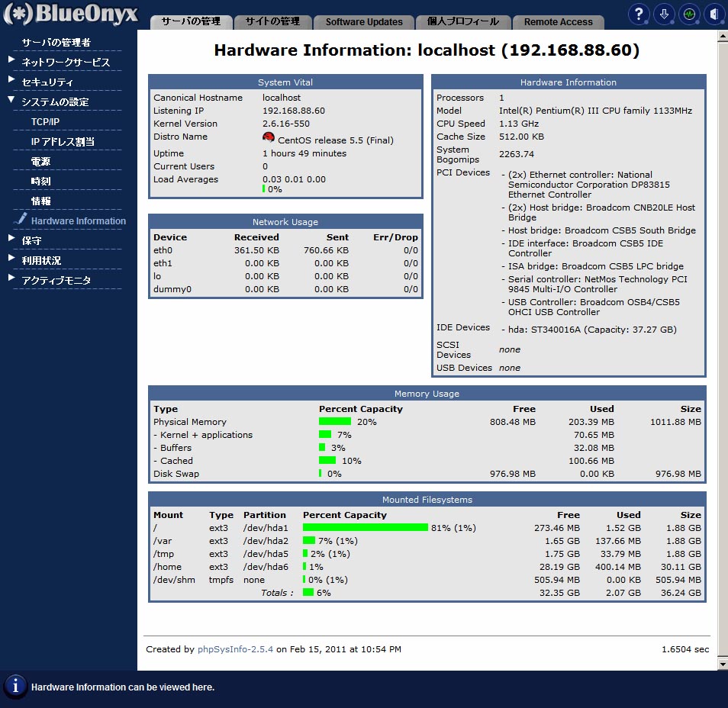728x708 pixels.
Task: Click the root filesystem 81% capacity bar
Action: coord(366,527)
